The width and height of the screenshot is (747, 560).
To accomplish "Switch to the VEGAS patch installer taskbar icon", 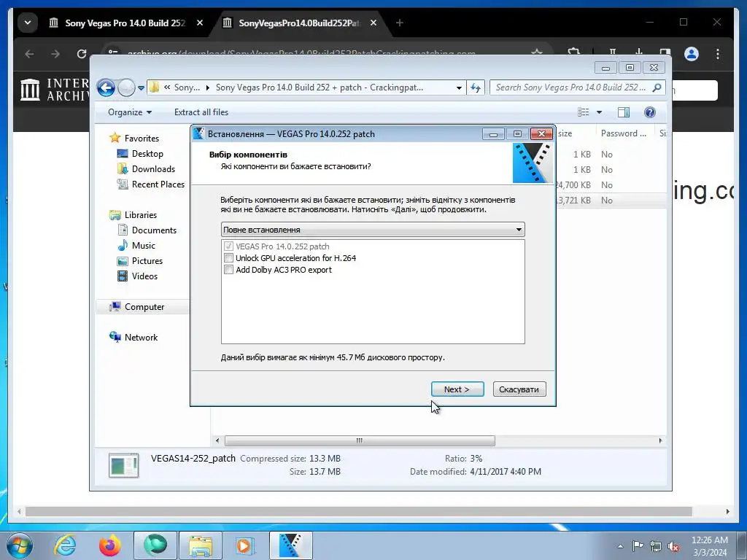I will (x=290, y=545).
